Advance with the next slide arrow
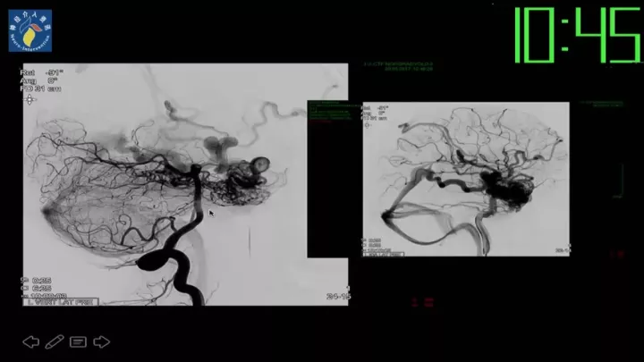 (101, 341)
